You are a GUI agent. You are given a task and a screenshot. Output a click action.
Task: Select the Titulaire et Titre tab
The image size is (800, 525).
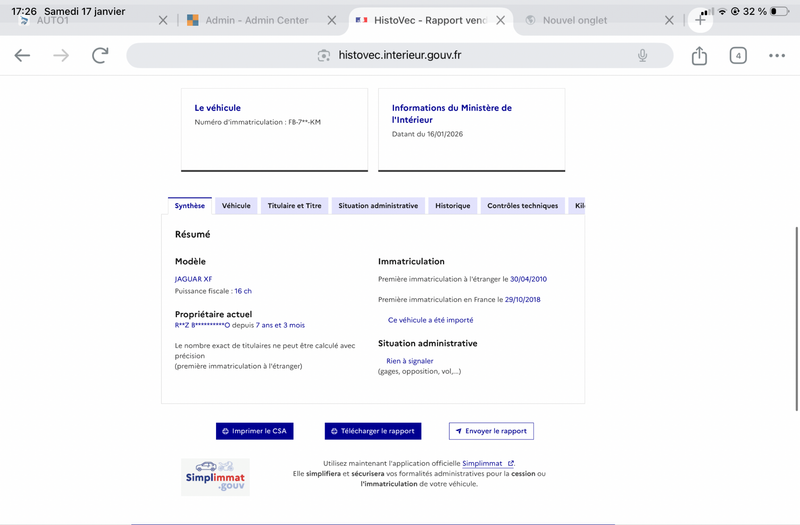[x=294, y=206]
